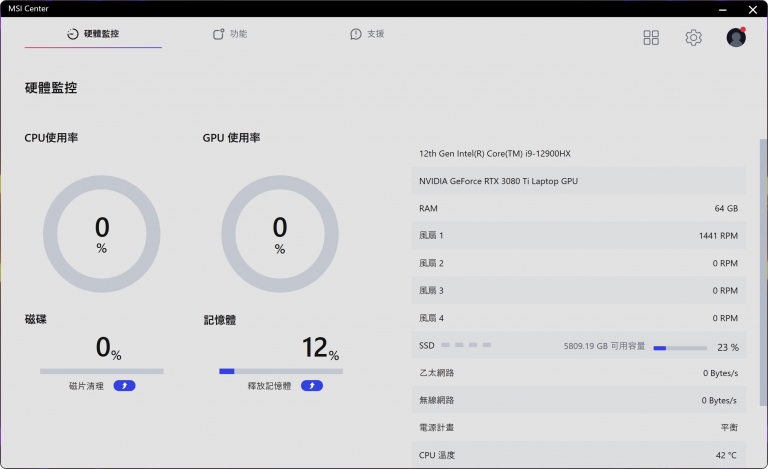This screenshot has width=768, height=469.
Task: Click the 磁片清理 label text
Action: [86, 386]
